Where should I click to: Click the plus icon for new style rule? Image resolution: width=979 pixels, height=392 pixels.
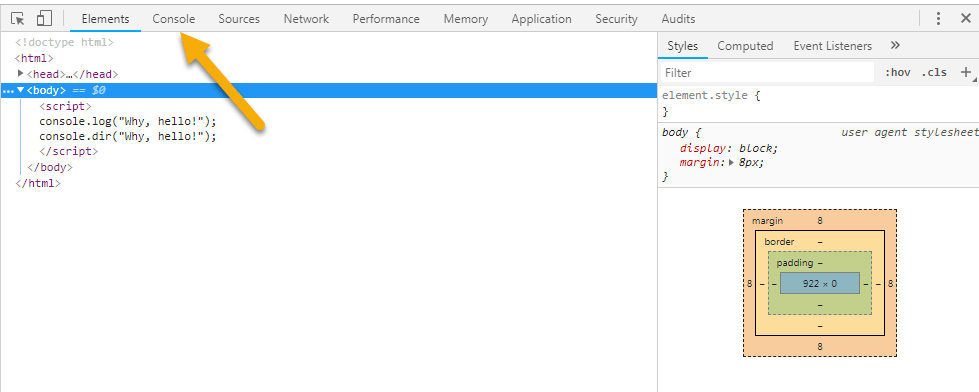point(965,72)
